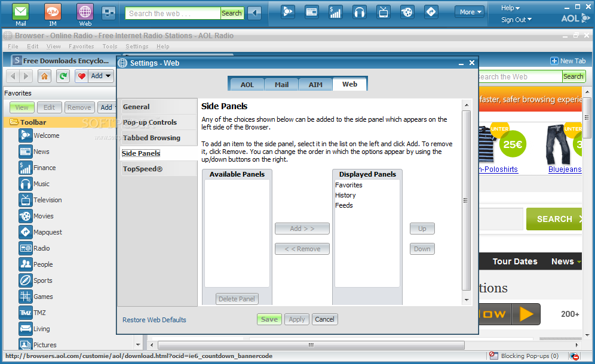Switch to the AIM settings tab
The height and width of the screenshot is (364, 595).
tap(315, 85)
